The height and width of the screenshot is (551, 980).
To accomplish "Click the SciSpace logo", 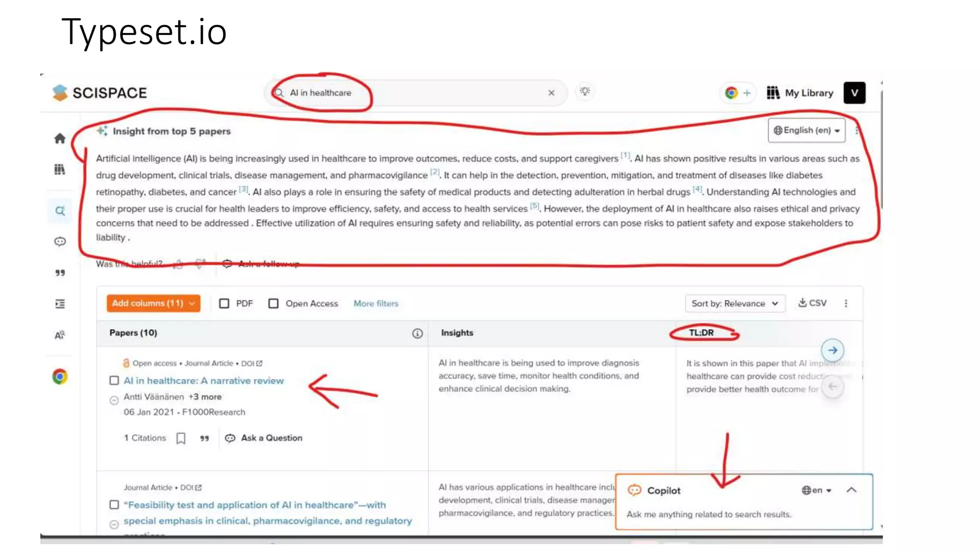I will point(100,93).
